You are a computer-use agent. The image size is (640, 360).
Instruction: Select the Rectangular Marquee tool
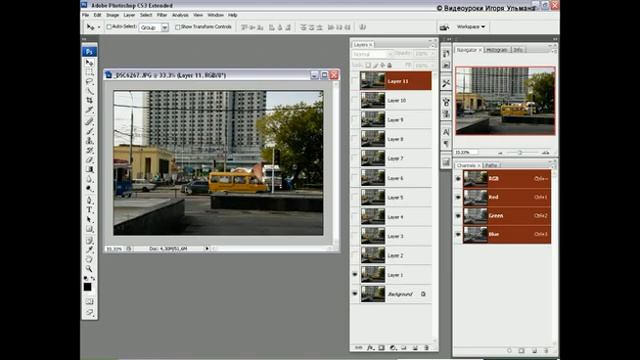coord(89,72)
